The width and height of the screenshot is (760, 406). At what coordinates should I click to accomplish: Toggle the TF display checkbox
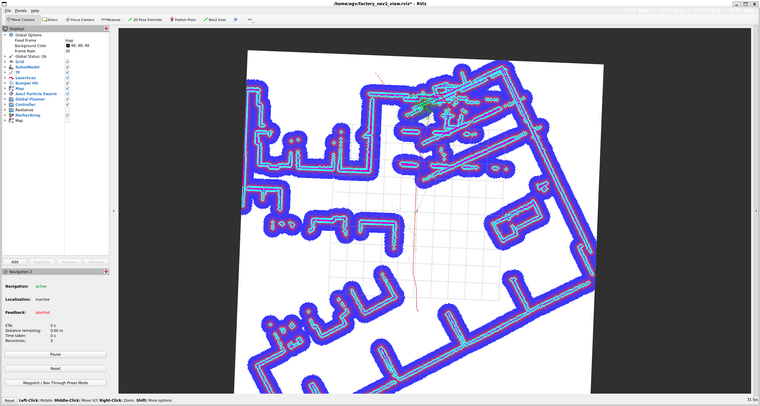67,73
